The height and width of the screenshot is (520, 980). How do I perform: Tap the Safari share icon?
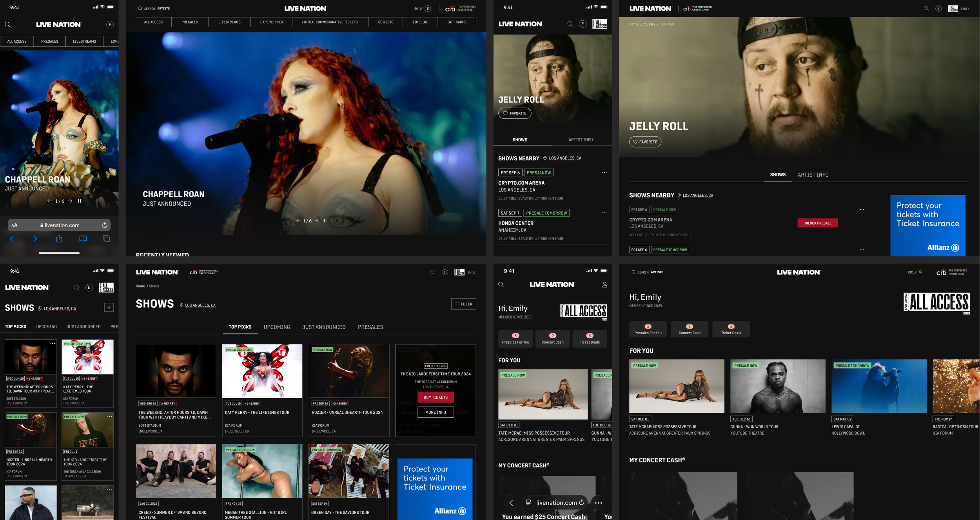coord(59,239)
